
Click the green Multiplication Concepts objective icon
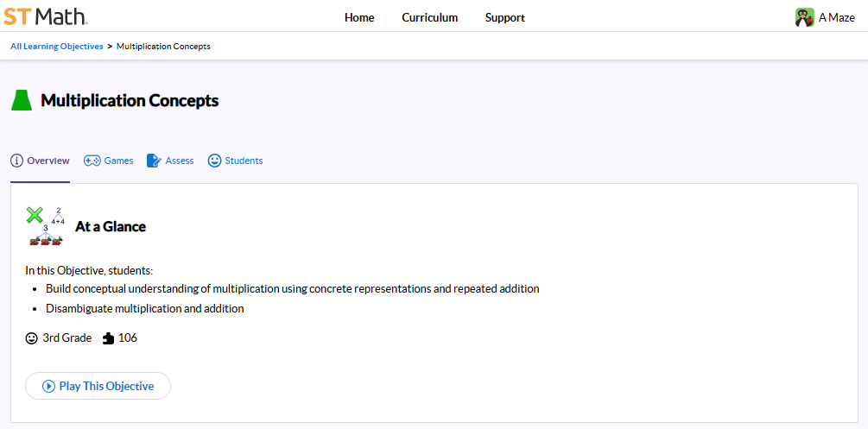click(21, 100)
